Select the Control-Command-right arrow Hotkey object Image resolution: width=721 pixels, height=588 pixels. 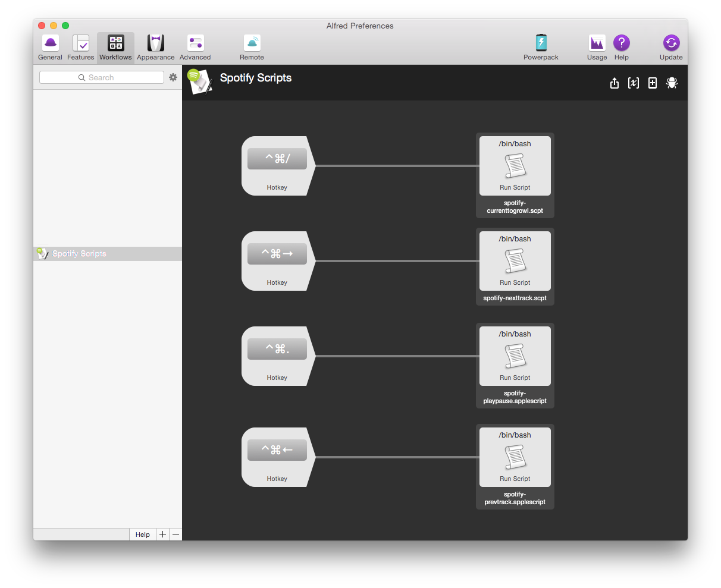[x=278, y=261]
